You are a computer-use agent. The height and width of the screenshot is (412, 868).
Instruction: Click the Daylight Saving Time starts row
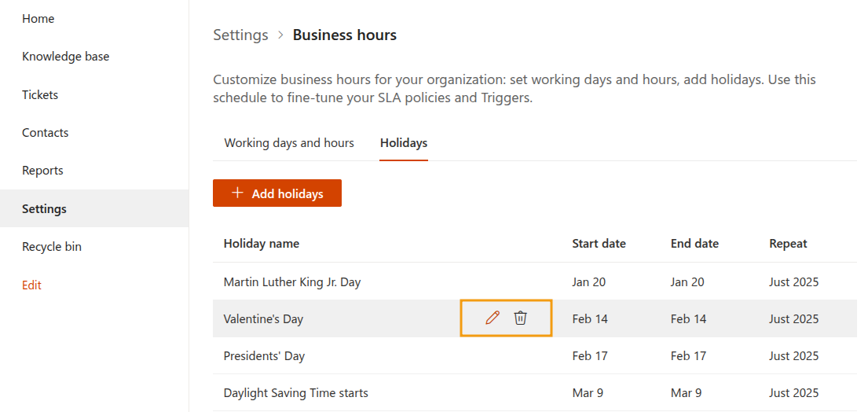[x=295, y=392]
